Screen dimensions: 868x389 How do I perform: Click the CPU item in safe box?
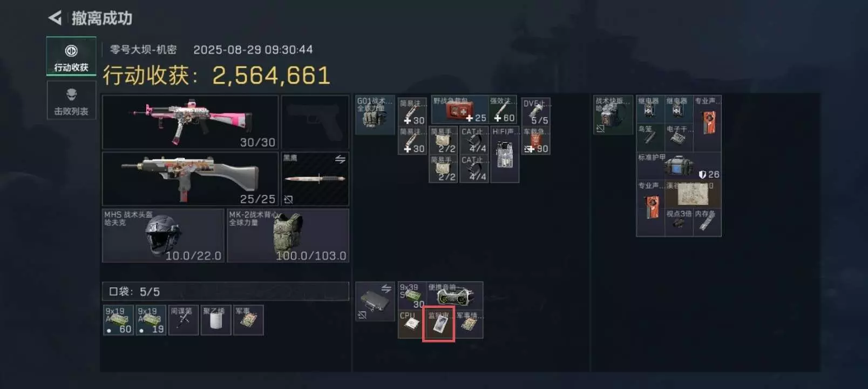(x=411, y=324)
